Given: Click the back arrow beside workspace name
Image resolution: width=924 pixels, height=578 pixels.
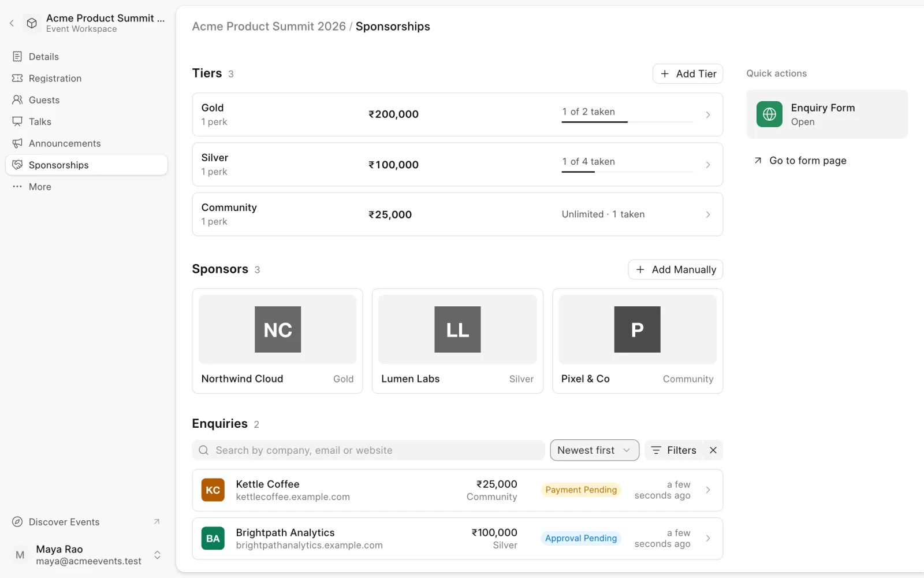Looking at the screenshot, I should (12, 23).
